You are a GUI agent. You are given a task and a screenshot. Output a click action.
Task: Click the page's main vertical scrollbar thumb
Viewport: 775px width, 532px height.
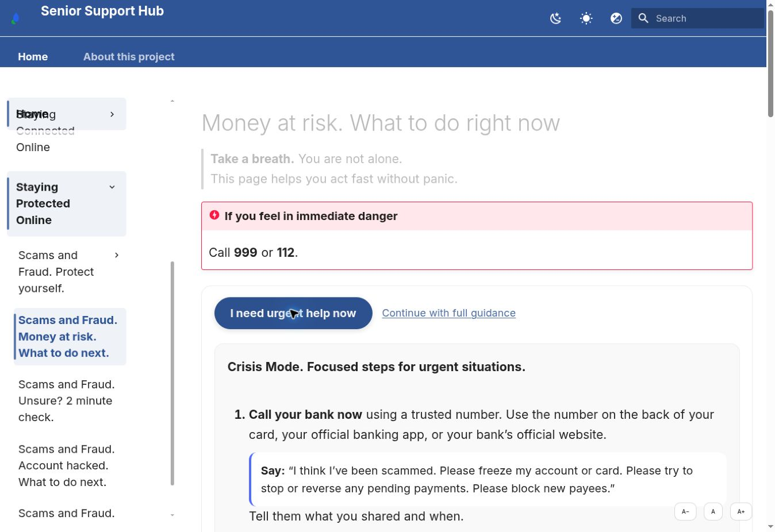pyautogui.click(x=770, y=63)
